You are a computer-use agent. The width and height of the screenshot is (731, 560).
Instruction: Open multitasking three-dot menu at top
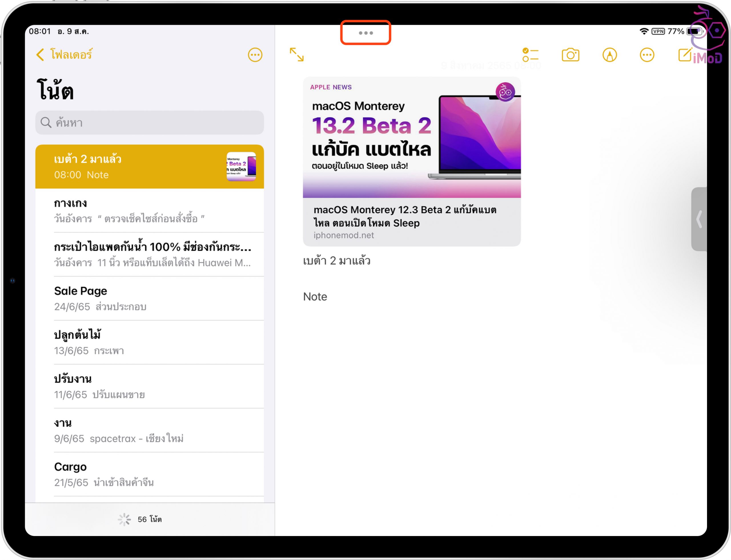(365, 33)
